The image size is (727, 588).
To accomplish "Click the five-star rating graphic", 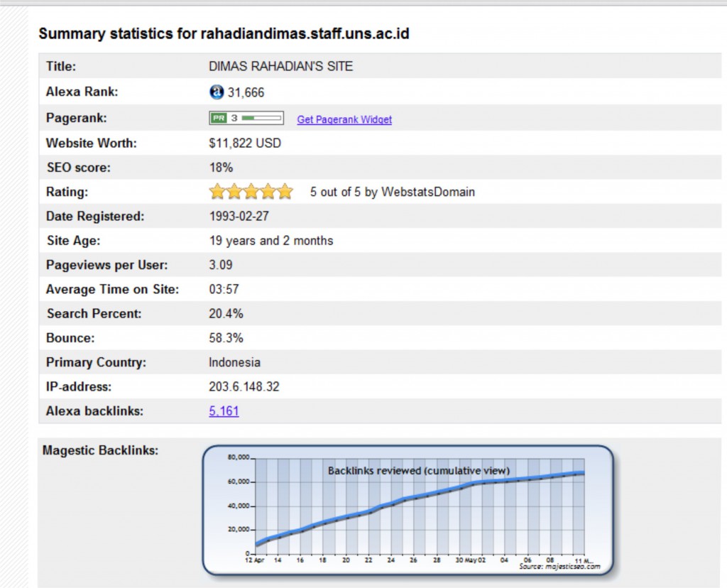I will 251,191.
